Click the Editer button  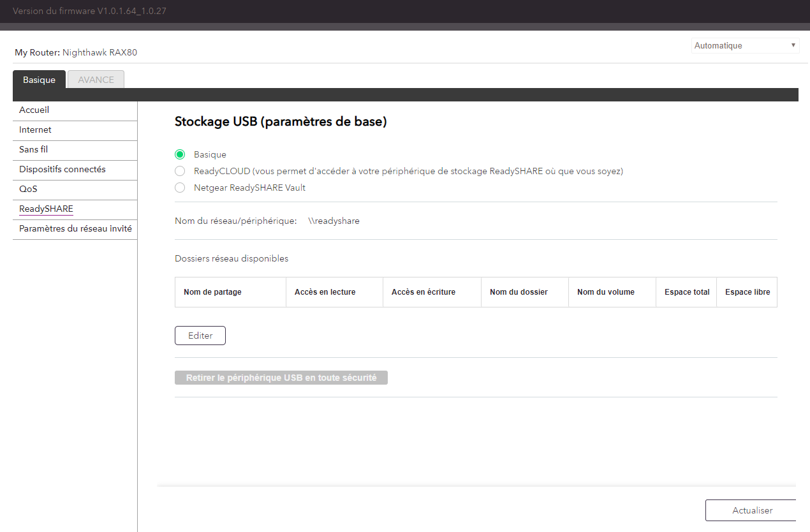(200, 336)
